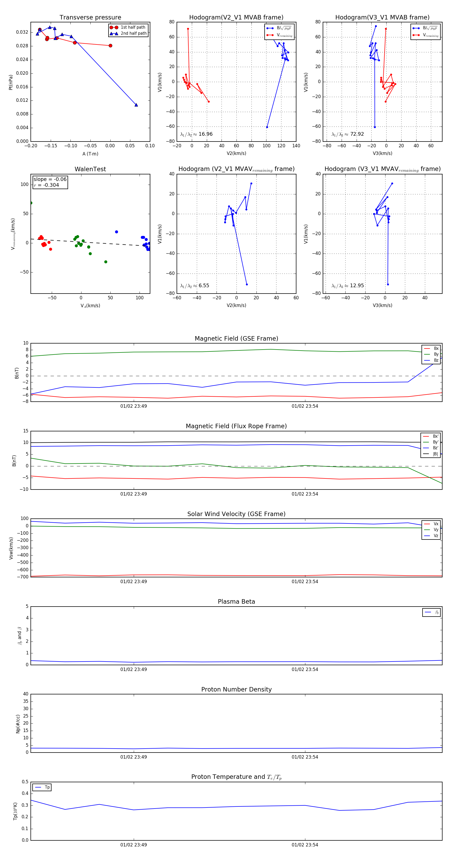Click the 'Pt(nPa)' y-axis label

[x=11, y=82]
